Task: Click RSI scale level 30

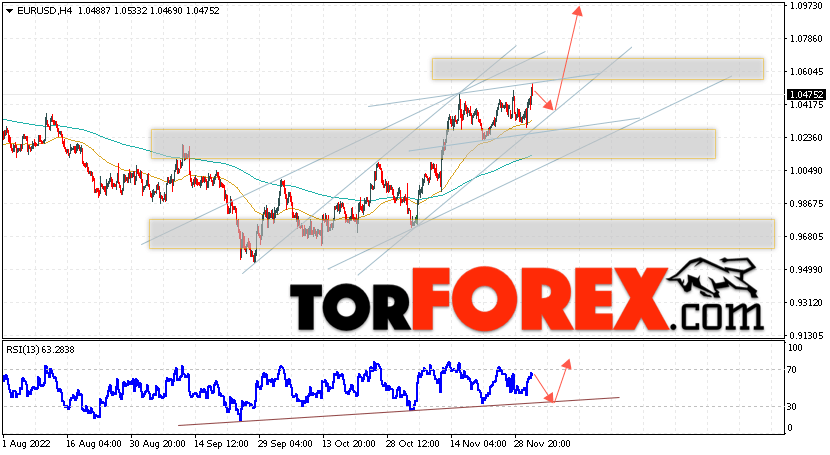Action: pos(792,406)
